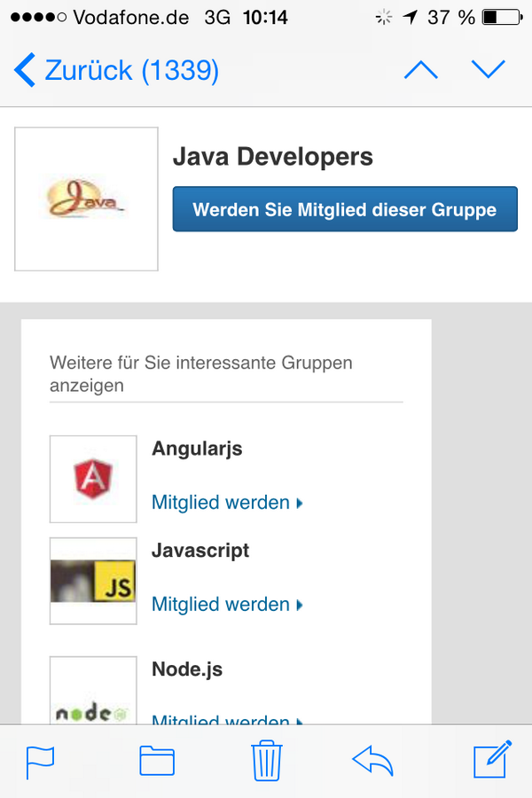The height and width of the screenshot is (798, 532).
Task: Tap the Angularjs group logo
Action: pos(93,479)
